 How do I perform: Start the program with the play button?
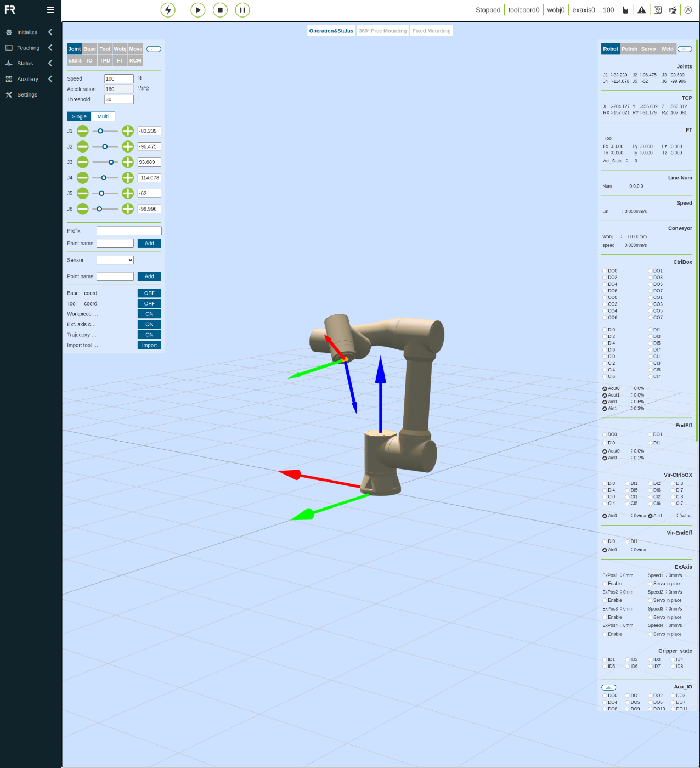tap(198, 10)
